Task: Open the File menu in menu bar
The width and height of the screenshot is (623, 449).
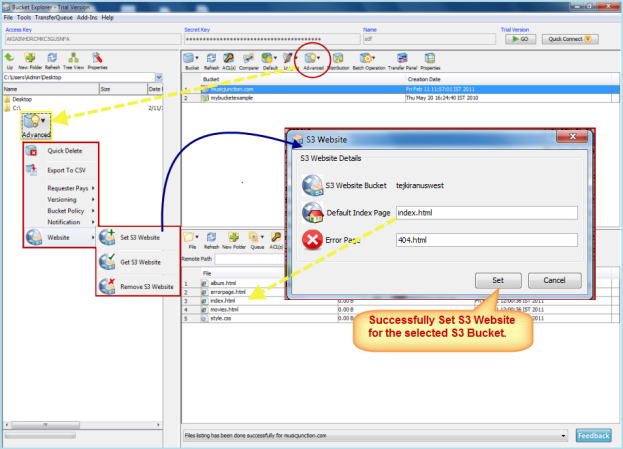Action: pyautogui.click(x=8, y=17)
